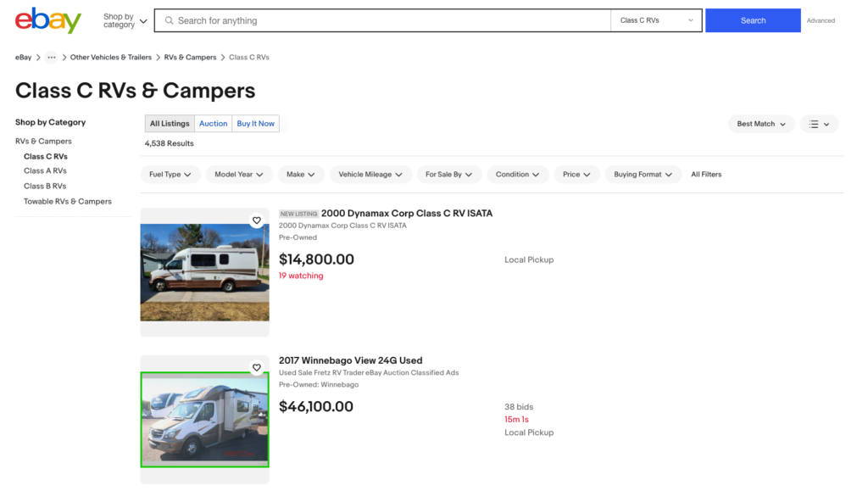This screenshot has width=868, height=491.
Task: Select the All Listings tab
Action: pos(170,124)
